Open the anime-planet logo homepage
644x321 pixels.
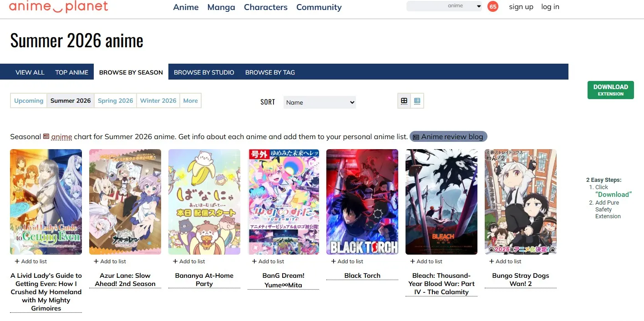59,6
